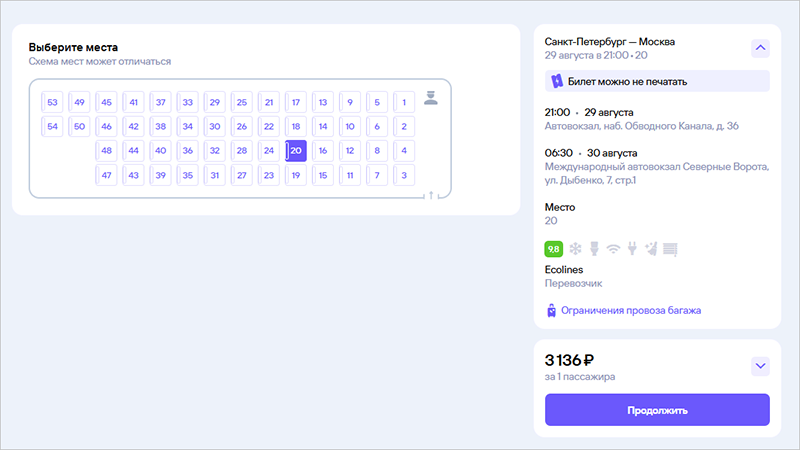This screenshot has width=800, height=450.
Task: Deselect the highlighted seat 20
Action: pyautogui.click(x=296, y=151)
